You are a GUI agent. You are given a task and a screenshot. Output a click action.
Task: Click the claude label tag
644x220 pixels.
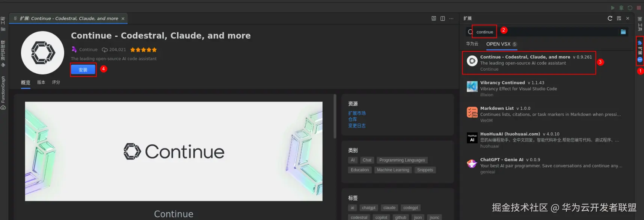[389, 208]
